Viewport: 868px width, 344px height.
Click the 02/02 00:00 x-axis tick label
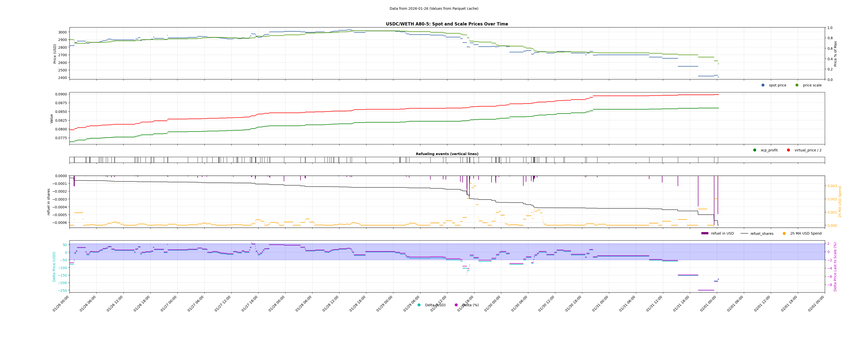[816, 304]
